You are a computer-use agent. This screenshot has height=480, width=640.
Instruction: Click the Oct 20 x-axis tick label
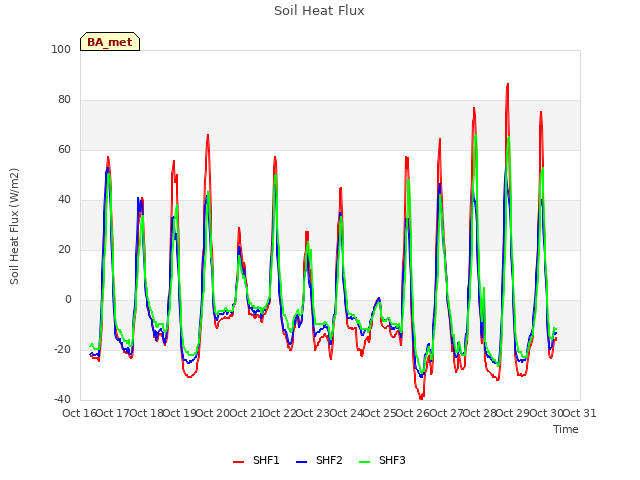213,413
